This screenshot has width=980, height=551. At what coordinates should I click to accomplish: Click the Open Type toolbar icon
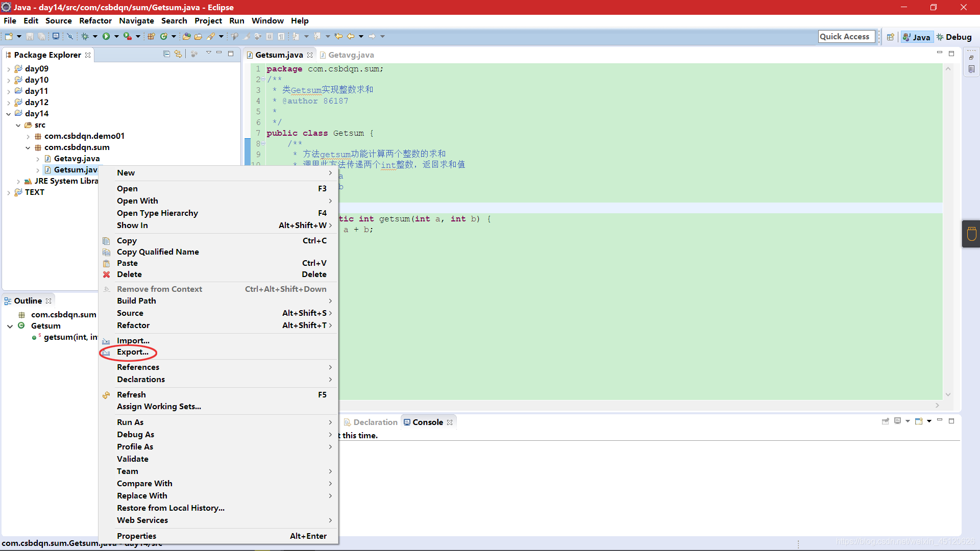tap(186, 36)
